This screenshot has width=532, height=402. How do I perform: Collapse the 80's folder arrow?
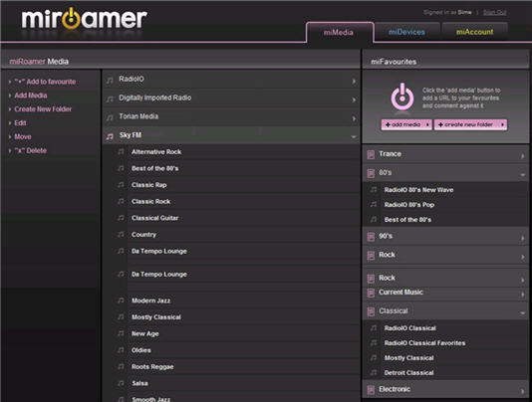(x=522, y=175)
